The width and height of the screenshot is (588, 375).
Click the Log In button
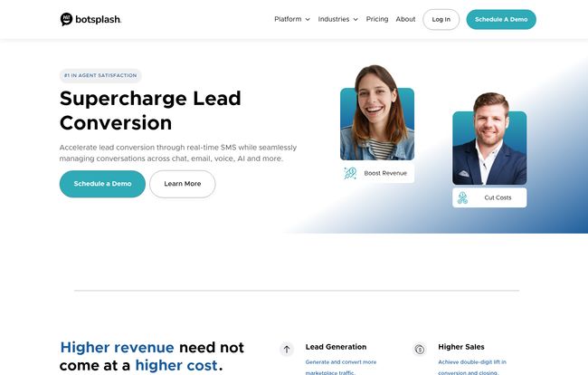[x=441, y=20]
